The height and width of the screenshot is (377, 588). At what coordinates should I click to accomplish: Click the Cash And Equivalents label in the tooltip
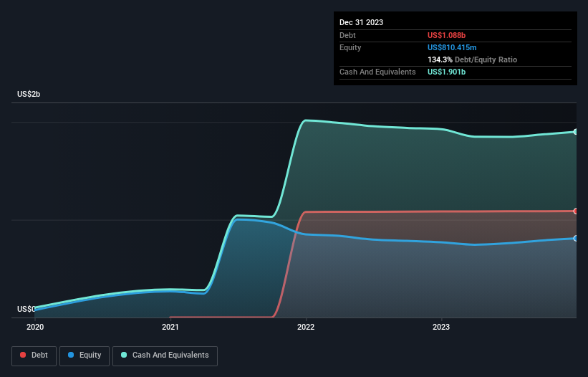point(377,72)
